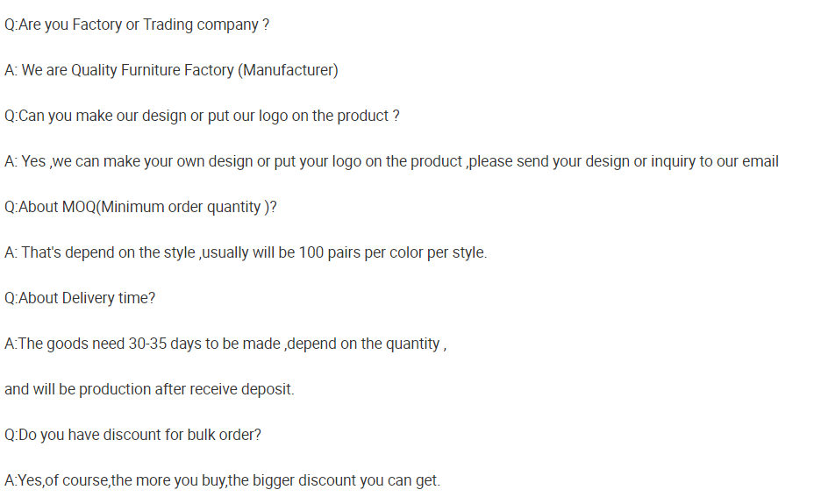Click the question 'Are you Factory or Trading company'
Viewport: 814px width, 504px height.
(137, 25)
